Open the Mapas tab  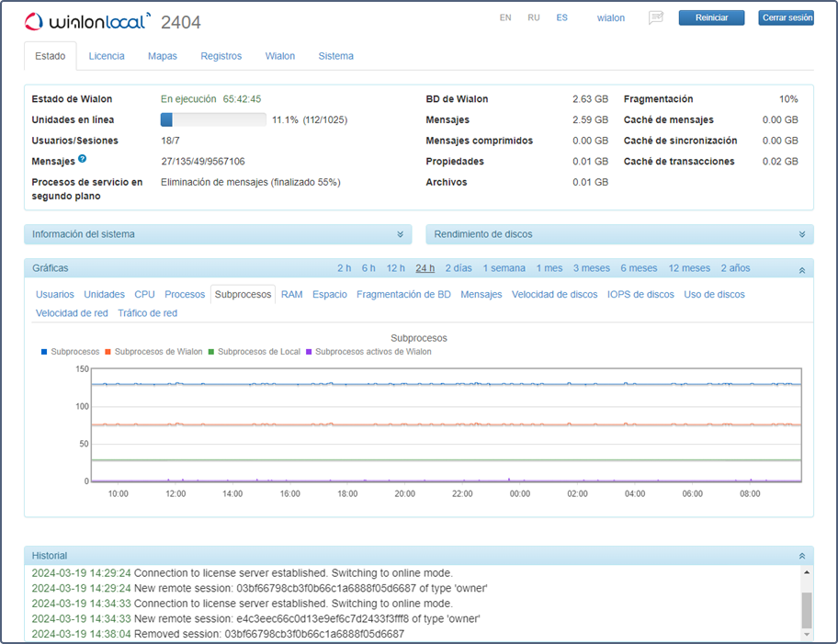pyautogui.click(x=163, y=56)
